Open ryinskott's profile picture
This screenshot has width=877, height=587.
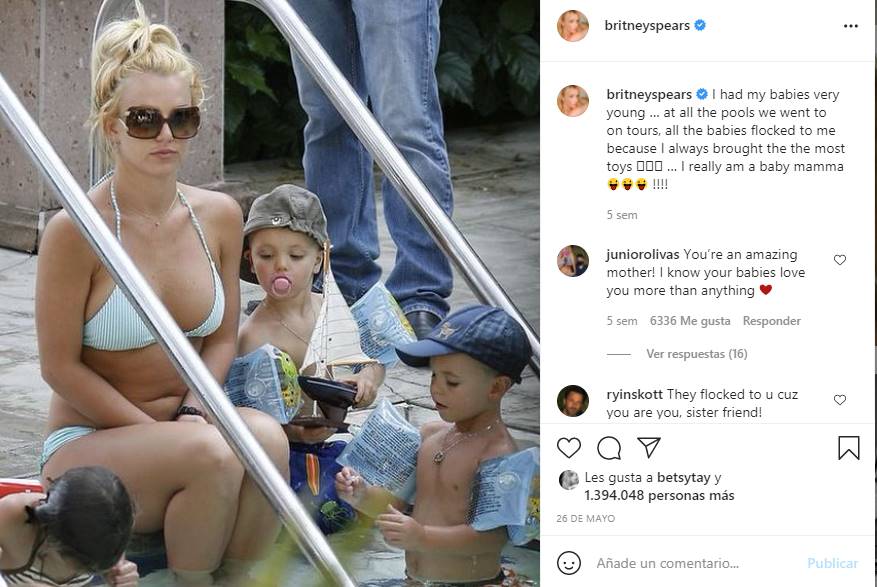573,400
